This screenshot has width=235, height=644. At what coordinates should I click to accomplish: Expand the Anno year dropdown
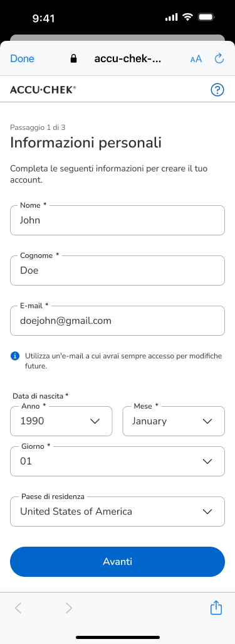click(61, 421)
